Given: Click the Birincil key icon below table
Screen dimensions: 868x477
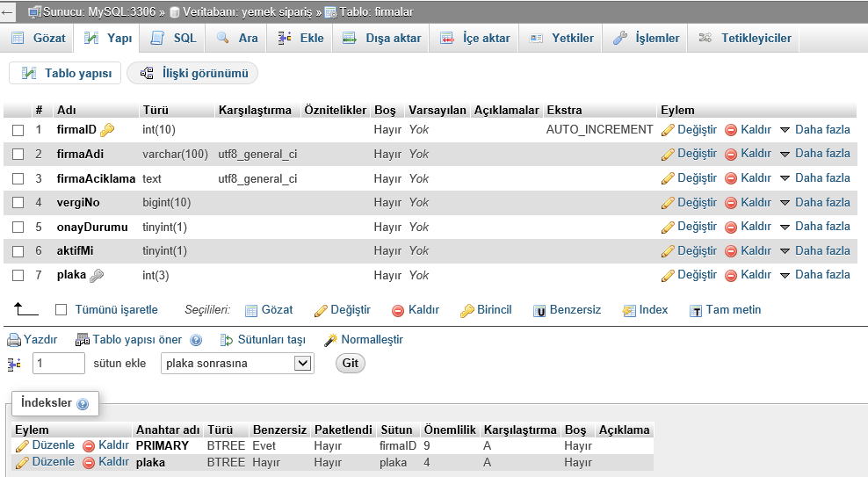Looking at the screenshot, I should (467, 310).
